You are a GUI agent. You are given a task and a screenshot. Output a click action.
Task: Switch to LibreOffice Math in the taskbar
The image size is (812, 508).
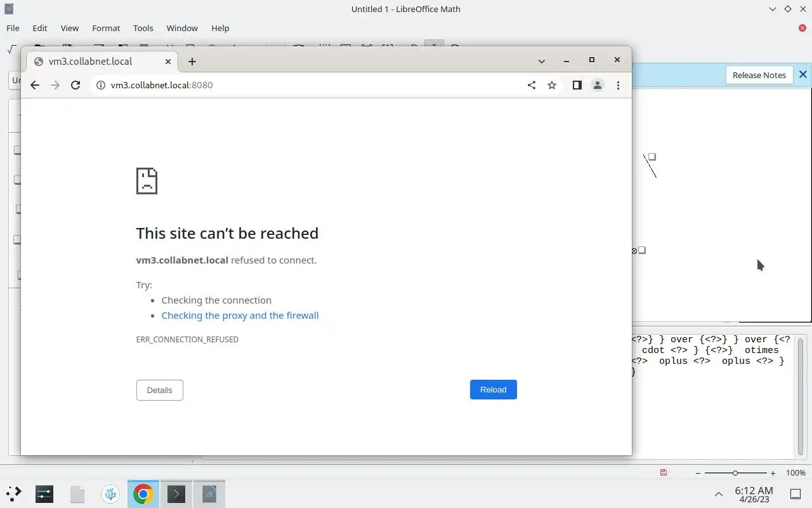[x=209, y=493]
